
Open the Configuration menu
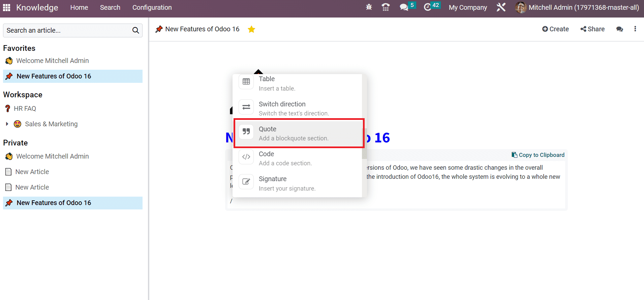pos(152,7)
